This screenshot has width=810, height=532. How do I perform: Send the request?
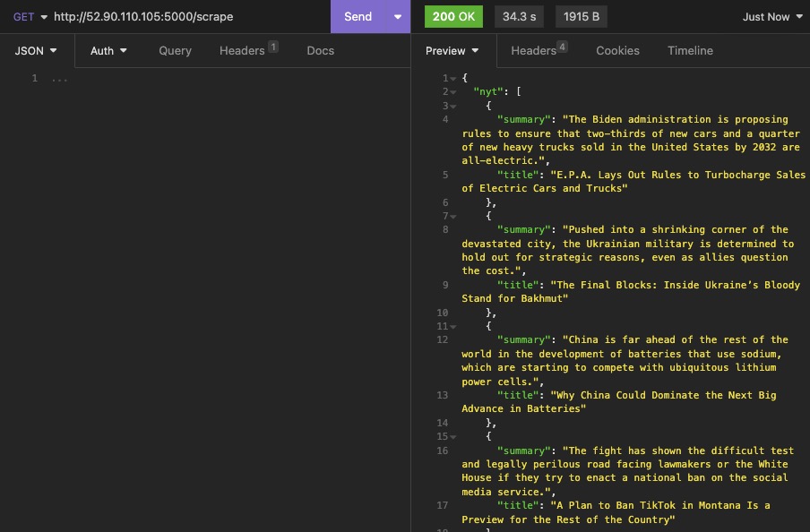point(358,16)
